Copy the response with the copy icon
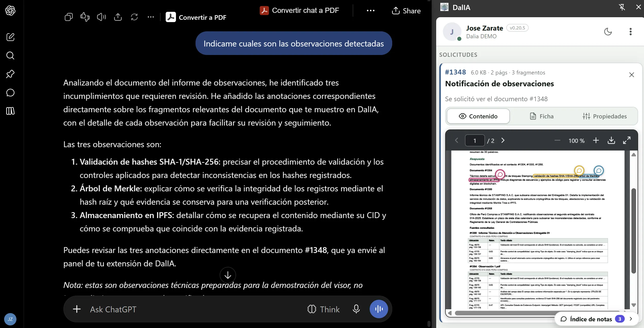This screenshot has height=328, width=644. tap(69, 17)
